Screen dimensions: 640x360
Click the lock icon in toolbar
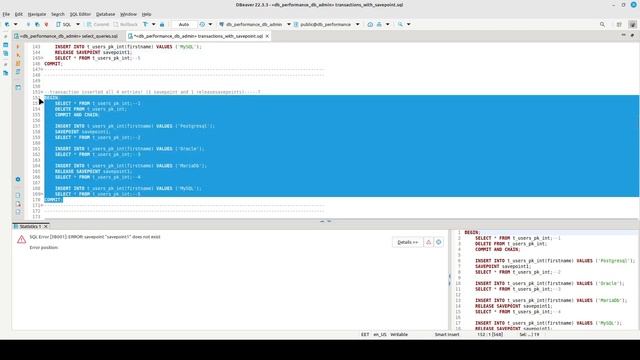click(x=162, y=24)
